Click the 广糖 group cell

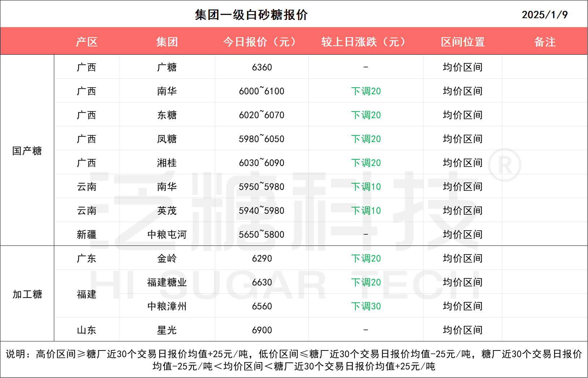coord(167,67)
